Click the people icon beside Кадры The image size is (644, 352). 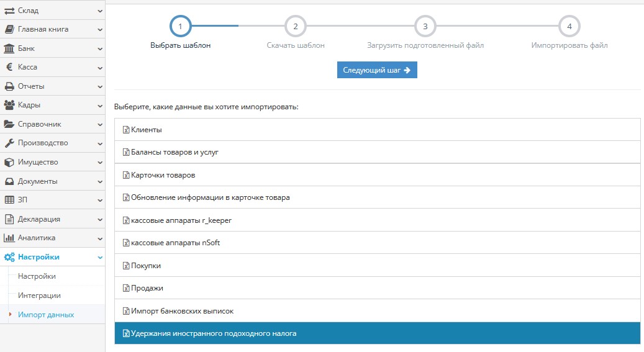(9, 105)
